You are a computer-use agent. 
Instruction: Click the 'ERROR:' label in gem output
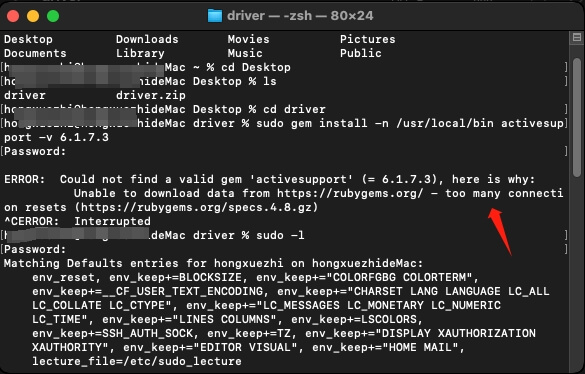(x=24, y=179)
